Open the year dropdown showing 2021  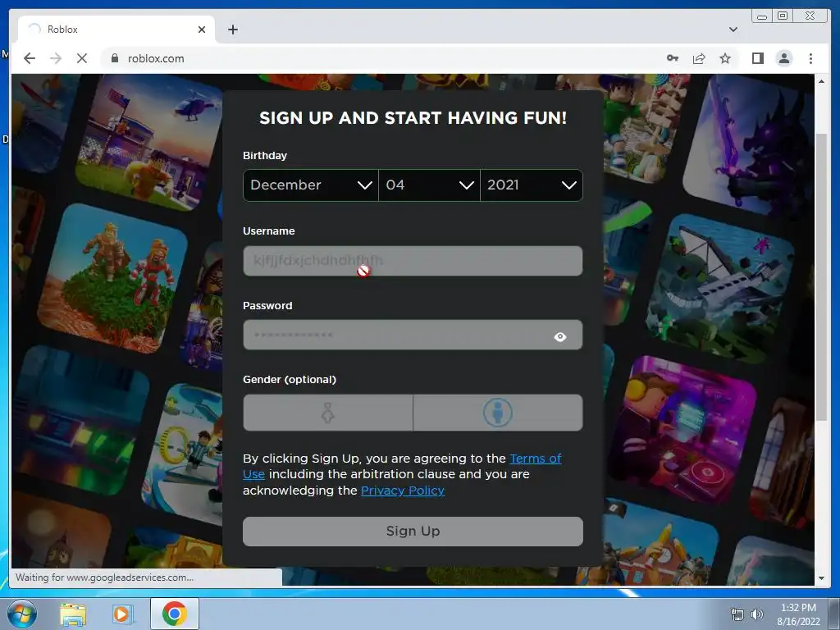pos(532,185)
